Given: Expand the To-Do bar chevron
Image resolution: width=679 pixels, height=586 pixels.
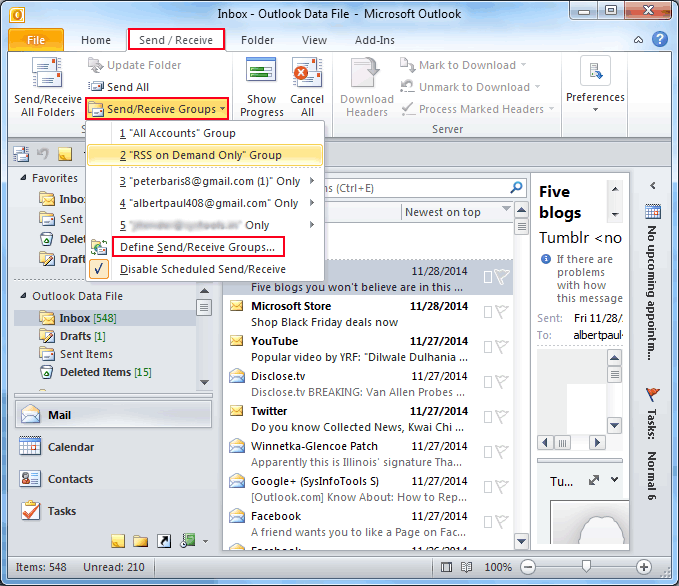Looking at the screenshot, I should click(x=653, y=186).
